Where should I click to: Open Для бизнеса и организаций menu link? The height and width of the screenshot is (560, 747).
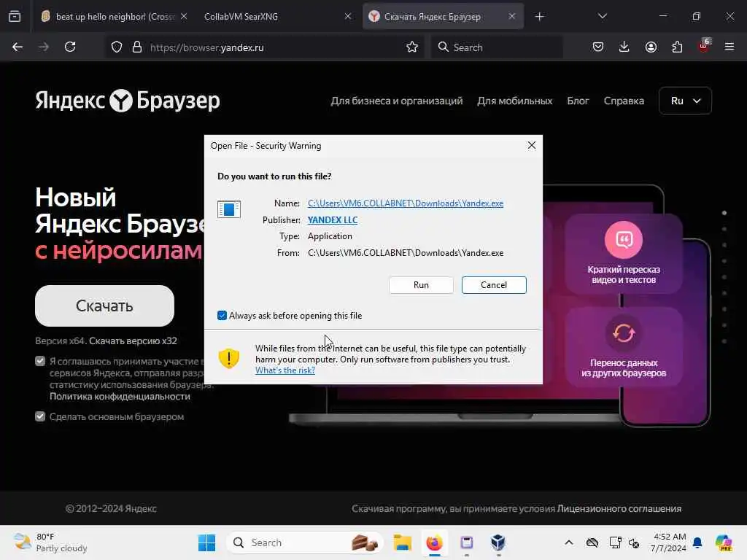pyautogui.click(x=397, y=101)
